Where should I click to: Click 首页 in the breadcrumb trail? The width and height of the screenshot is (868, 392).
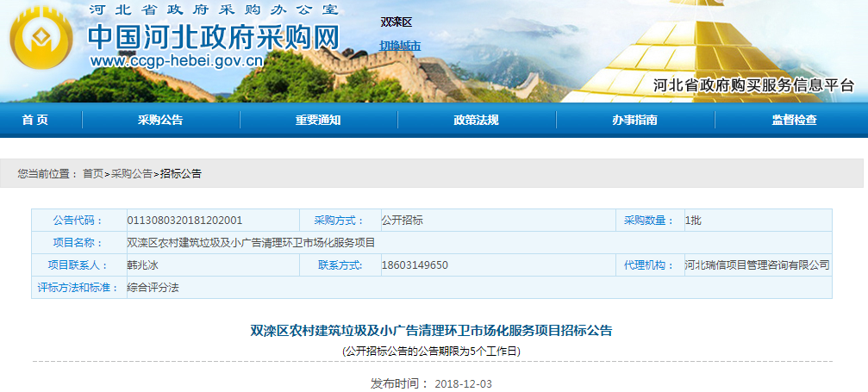[x=93, y=173]
